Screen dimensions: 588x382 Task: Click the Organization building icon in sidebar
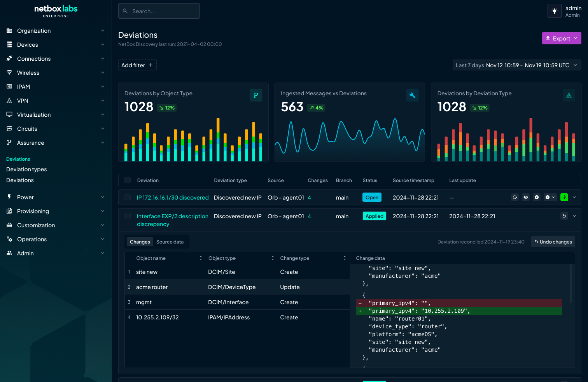click(x=9, y=31)
